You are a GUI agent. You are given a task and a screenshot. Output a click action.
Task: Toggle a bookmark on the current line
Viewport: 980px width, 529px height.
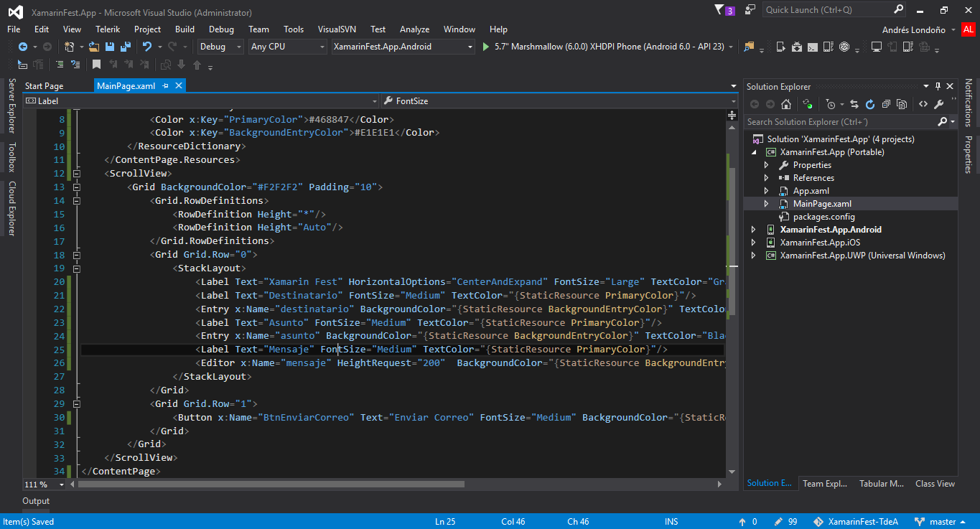tap(97, 65)
